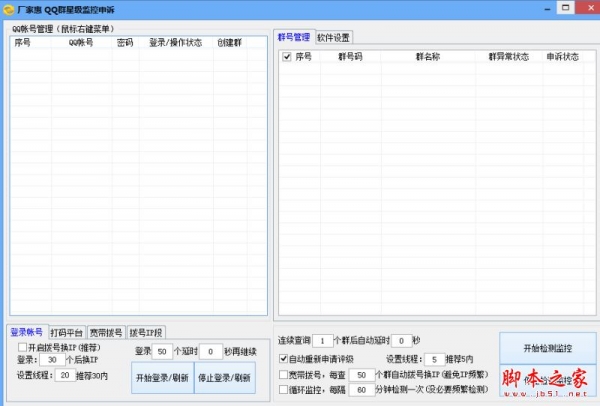This screenshot has height=406, width=600.
Task: Click the delay field before 秒再继续
Action: click(210, 351)
